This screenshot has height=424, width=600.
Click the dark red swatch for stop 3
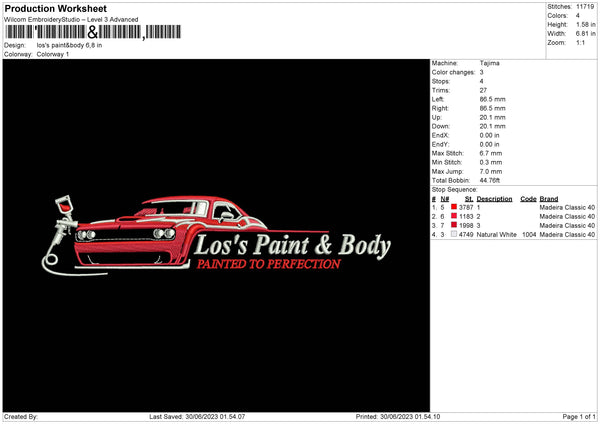(454, 225)
